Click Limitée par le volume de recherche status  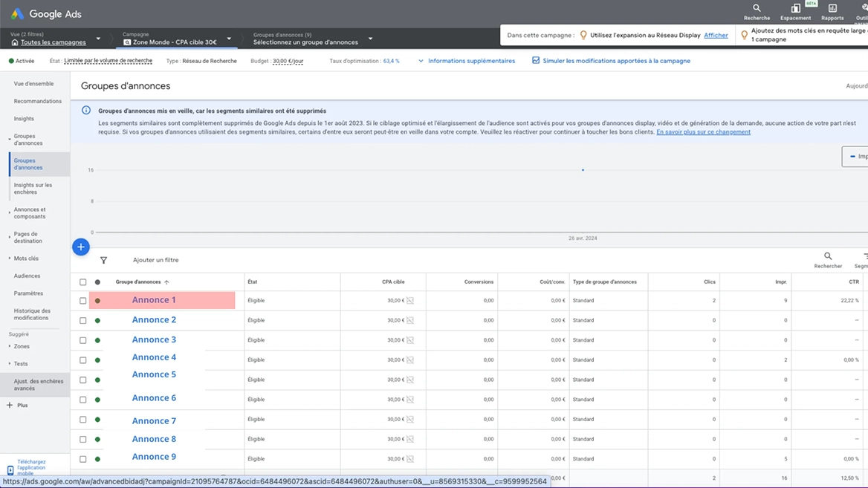[108, 61]
